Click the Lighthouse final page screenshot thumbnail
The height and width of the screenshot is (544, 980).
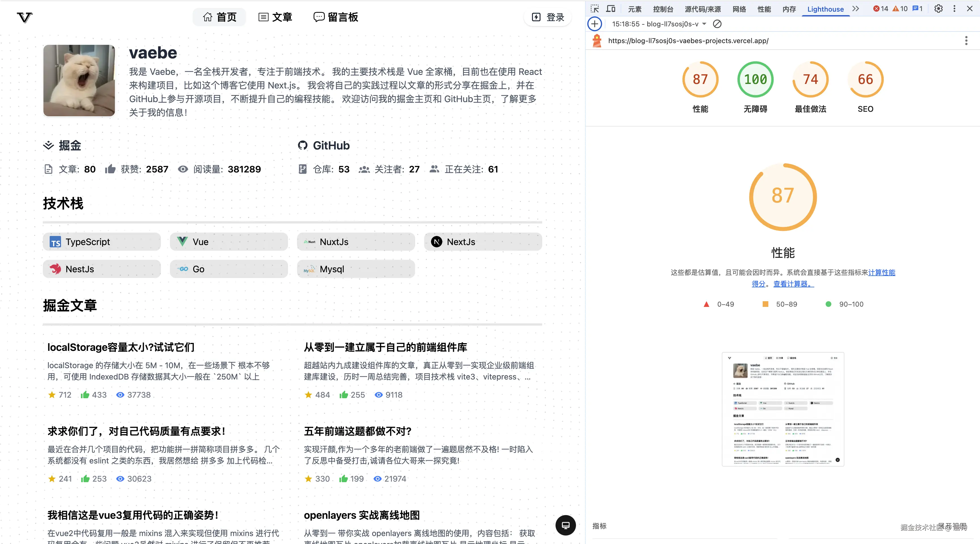(x=783, y=409)
